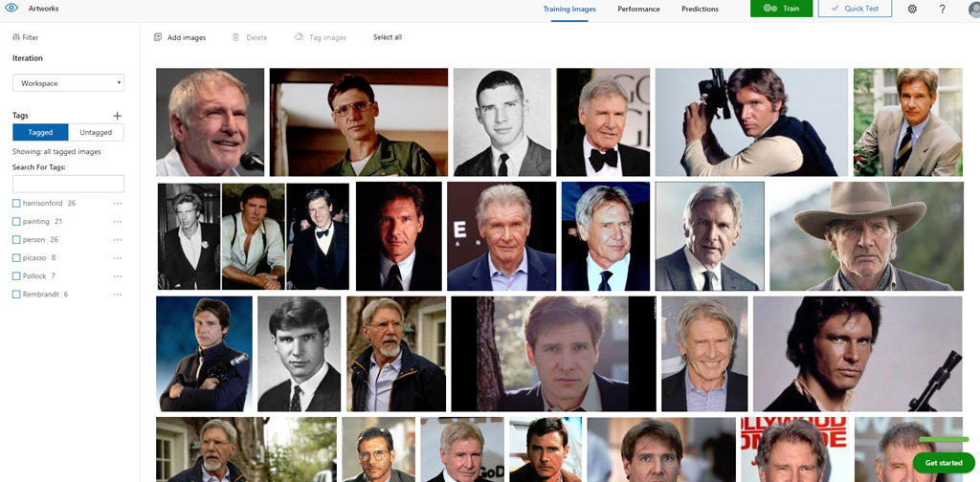Click the Custom Vision eye logo icon
Viewport: 980px width, 482px height.
(x=12, y=8)
